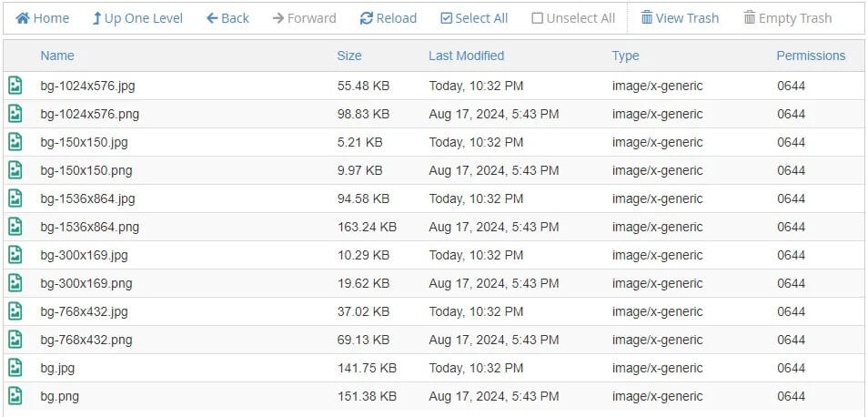Go Up One Level
The width and height of the screenshot is (868, 417).
137,18
